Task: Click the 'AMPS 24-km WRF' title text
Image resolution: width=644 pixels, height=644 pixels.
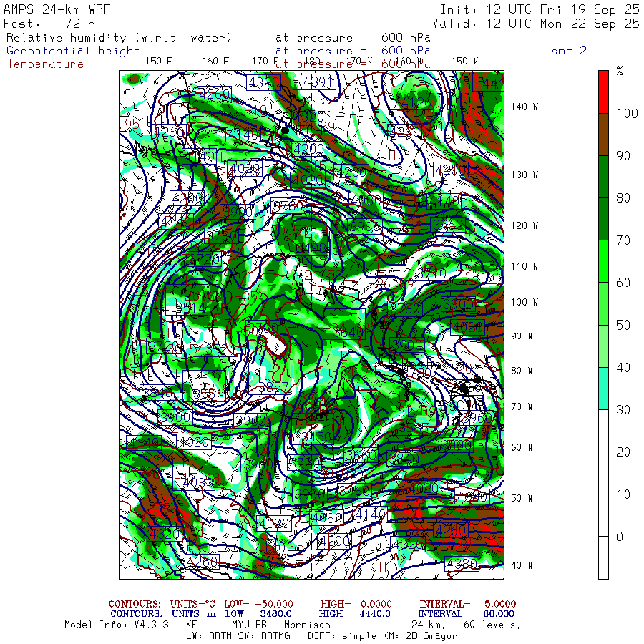Action: click(57, 9)
